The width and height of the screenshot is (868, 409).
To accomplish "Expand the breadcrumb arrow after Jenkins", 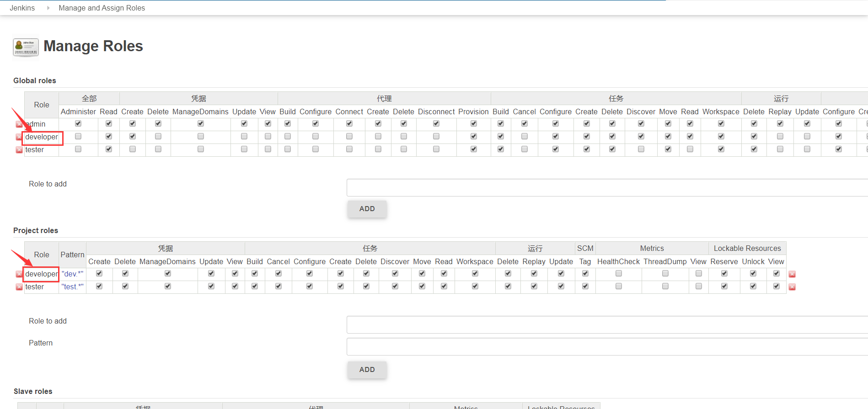I will [48, 8].
